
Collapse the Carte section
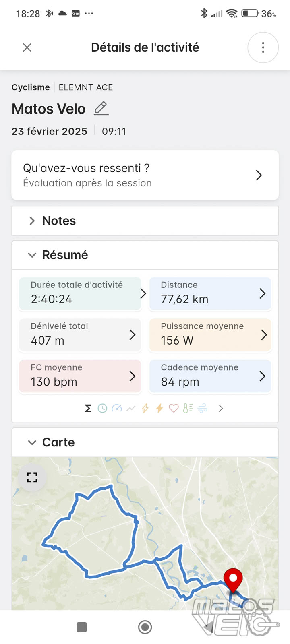tap(32, 442)
